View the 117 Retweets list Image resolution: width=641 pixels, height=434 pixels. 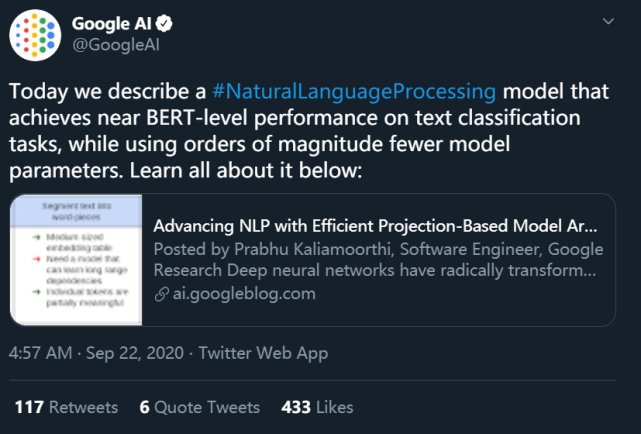pos(64,407)
